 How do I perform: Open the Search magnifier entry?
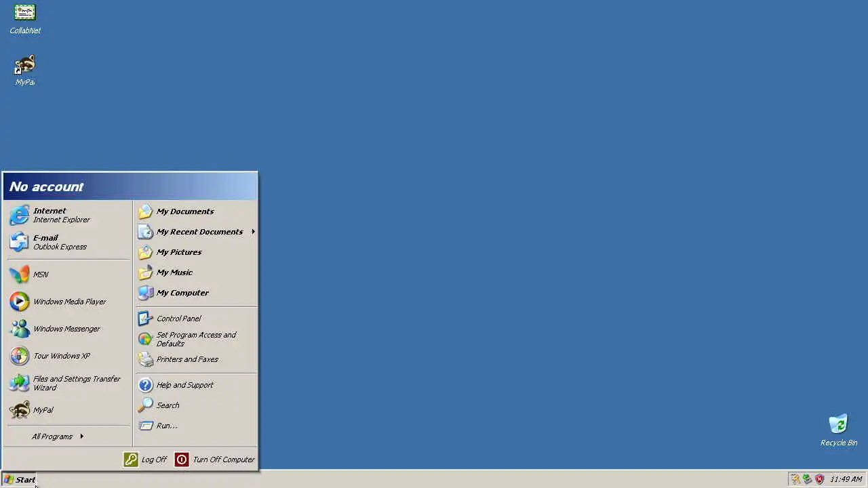point(196,405)
